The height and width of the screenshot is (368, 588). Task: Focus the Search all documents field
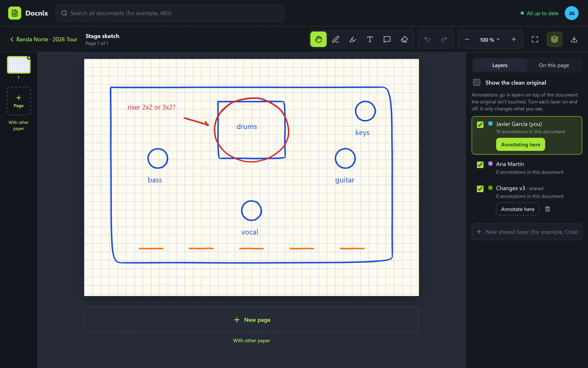pyautogui.click(x=170, y=13)
